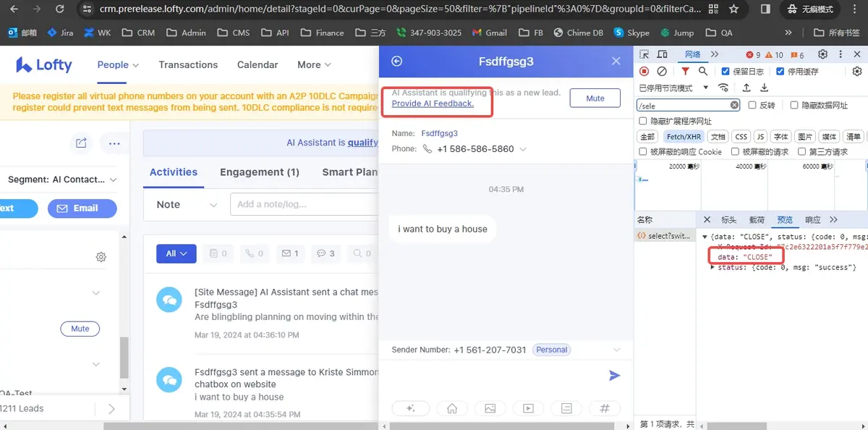The image size is (868, 430).
Task: Clear the DevTools network log
Action: [662, 71]
